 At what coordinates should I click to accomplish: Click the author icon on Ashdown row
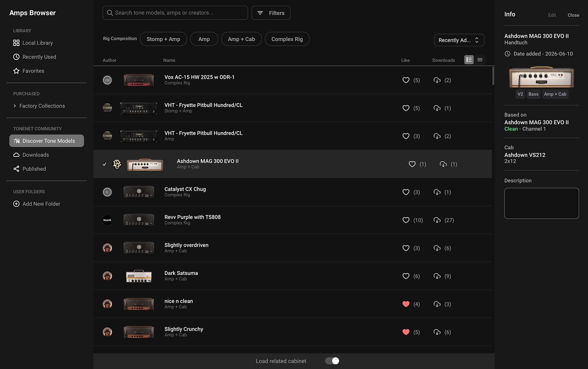[x=117, y=164]
